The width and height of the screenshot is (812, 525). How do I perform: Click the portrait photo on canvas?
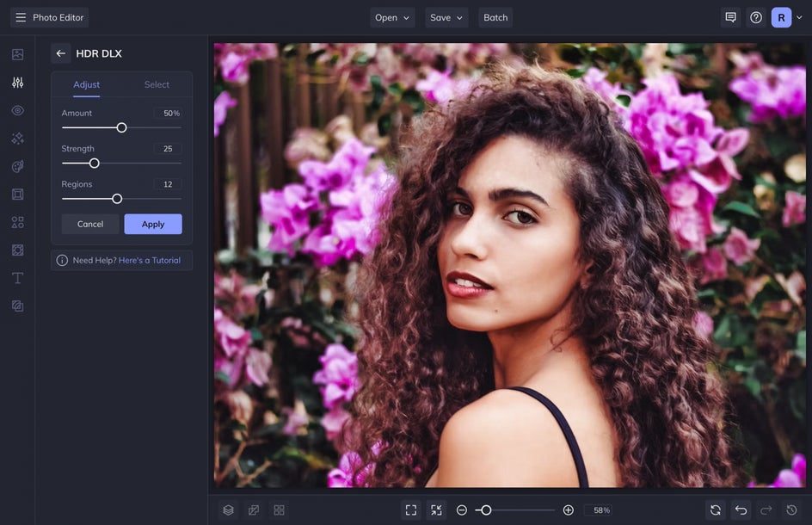coord(510,265)
